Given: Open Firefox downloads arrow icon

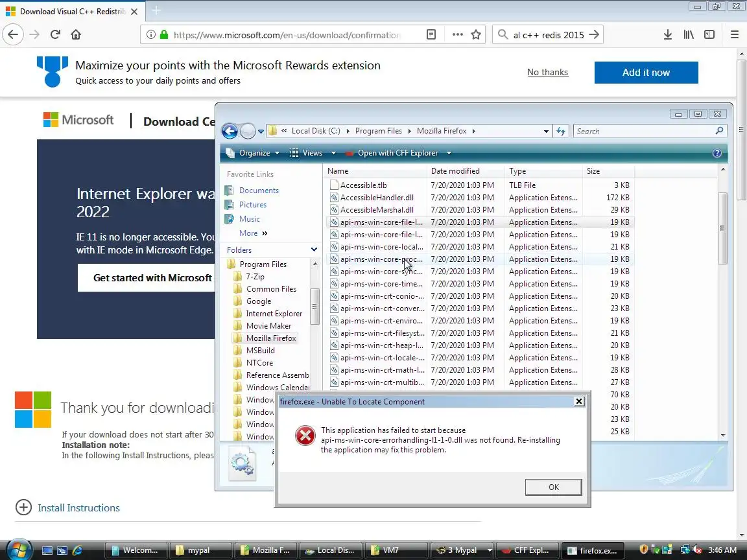Looking at the screenshot, I should pos(668,34).
